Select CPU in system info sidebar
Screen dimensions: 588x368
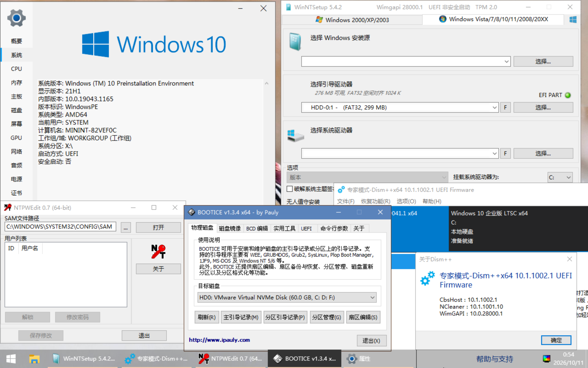(17, 69)
